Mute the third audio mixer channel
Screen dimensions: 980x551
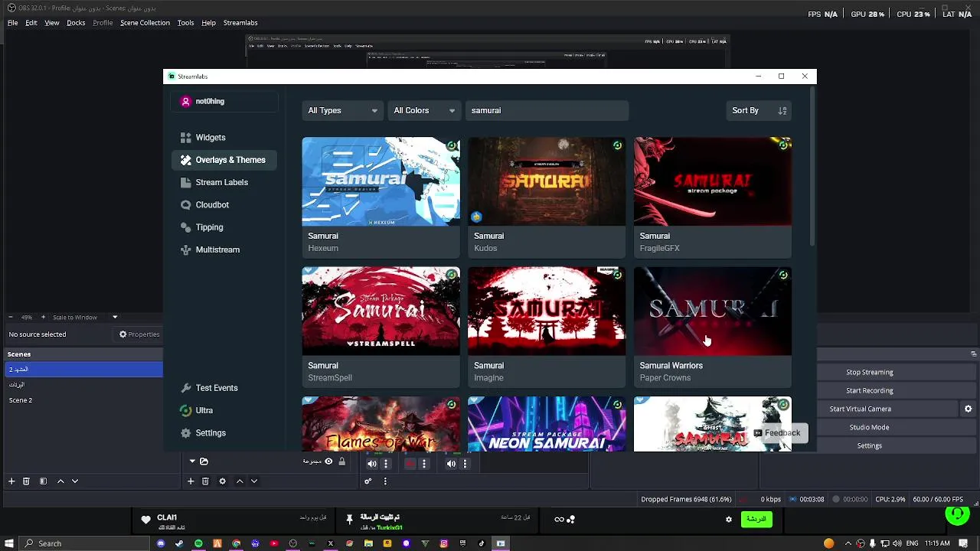click(451, 464)
